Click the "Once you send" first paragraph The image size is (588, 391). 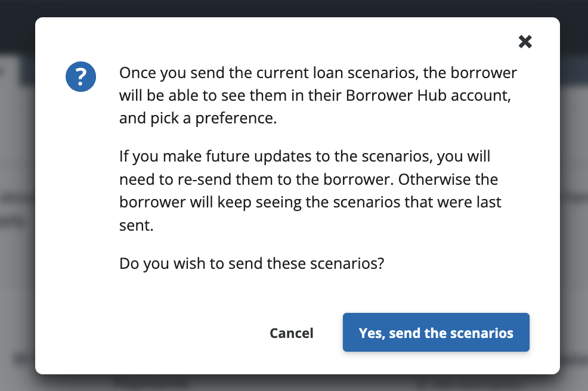tap(318, 95)
